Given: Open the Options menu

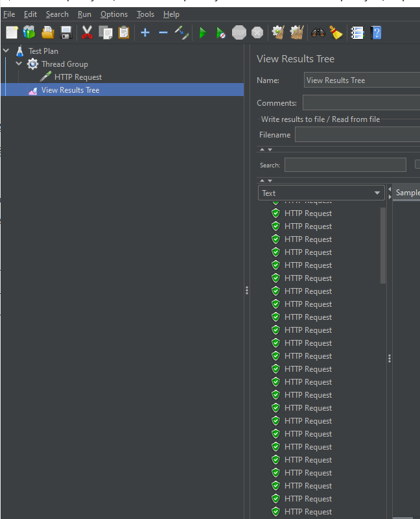Looking at the screenshot, I should 114,14.
